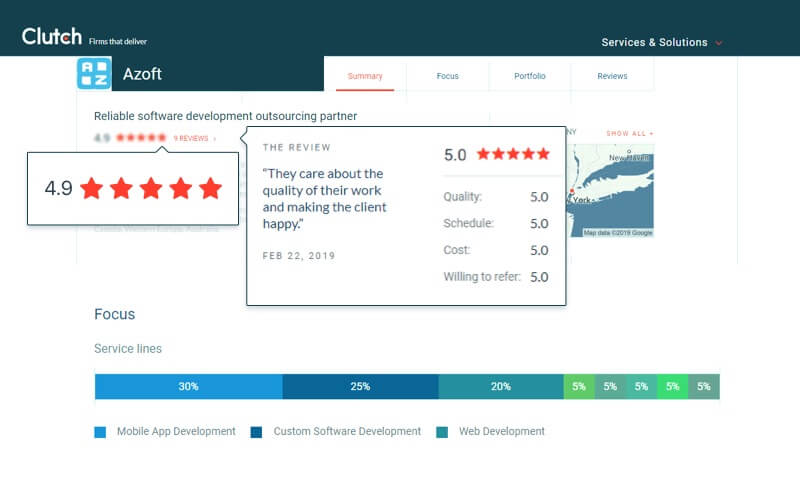Switch to the Focus tab
The height and width of the screenshot is (480, 800).
tap(447, 76)
